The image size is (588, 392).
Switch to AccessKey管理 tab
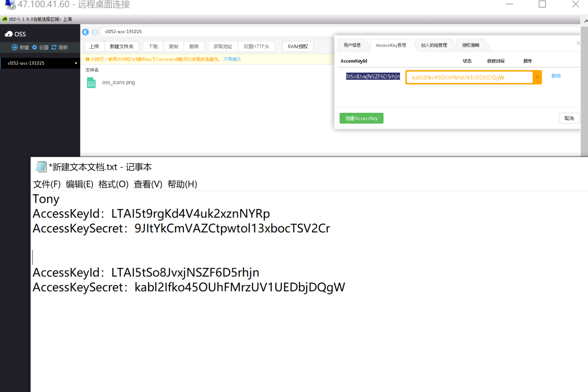391,45
